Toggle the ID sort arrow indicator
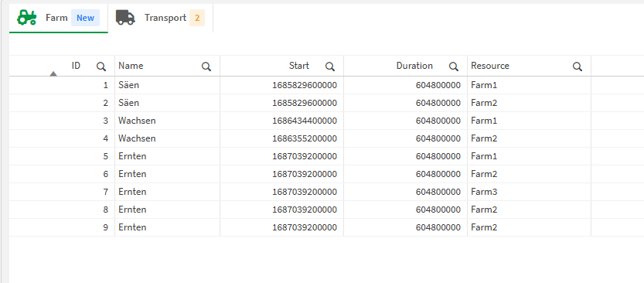This screenshot has width=644, height=283. [53, 73]
